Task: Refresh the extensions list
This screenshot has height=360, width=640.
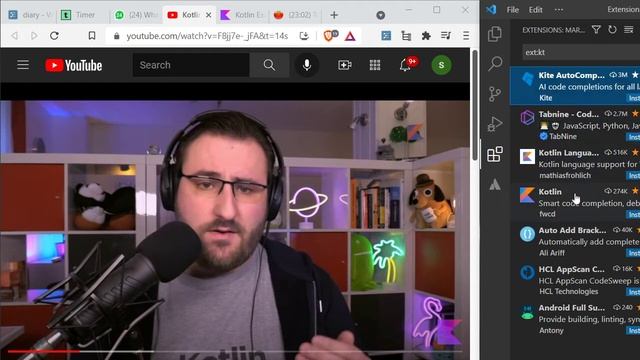Action: [x=612, y=30]
